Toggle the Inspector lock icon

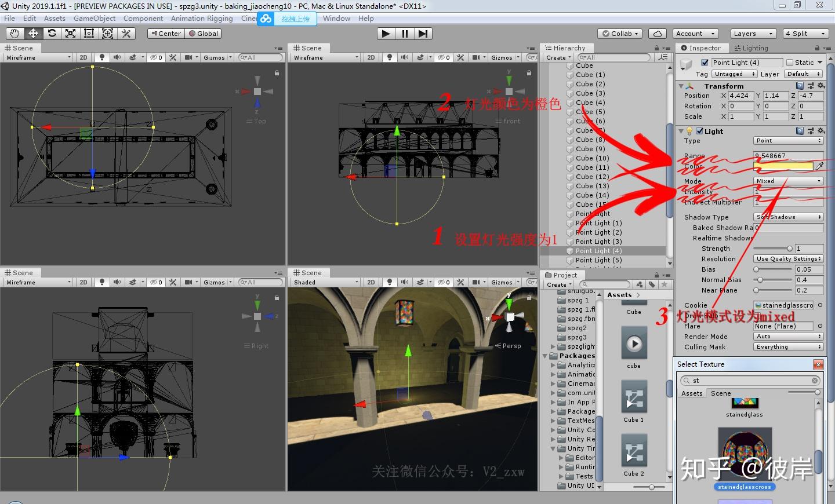[816, 48]
